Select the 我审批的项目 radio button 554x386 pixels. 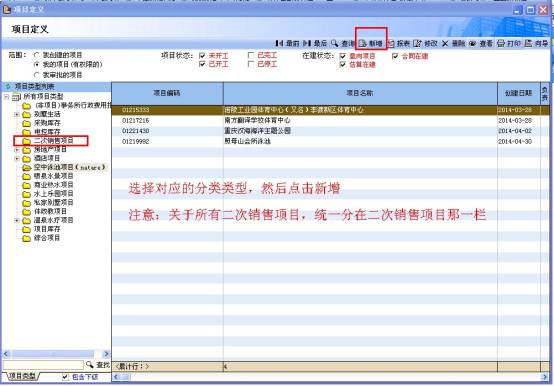36,75
